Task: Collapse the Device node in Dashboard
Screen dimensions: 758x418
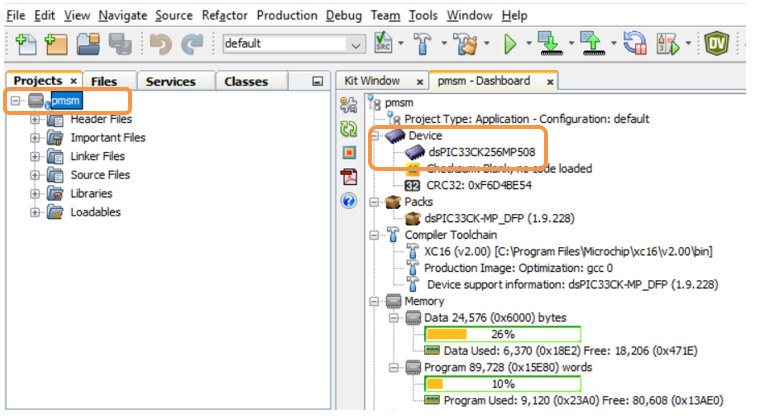Action: click(375, 136)
